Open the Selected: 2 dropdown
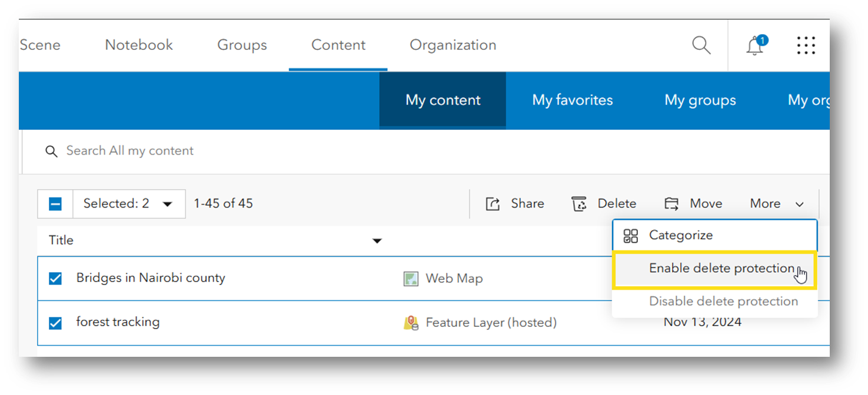Viewport: 868px width, 395px height. pyautogui.click(x=129, y=203)
